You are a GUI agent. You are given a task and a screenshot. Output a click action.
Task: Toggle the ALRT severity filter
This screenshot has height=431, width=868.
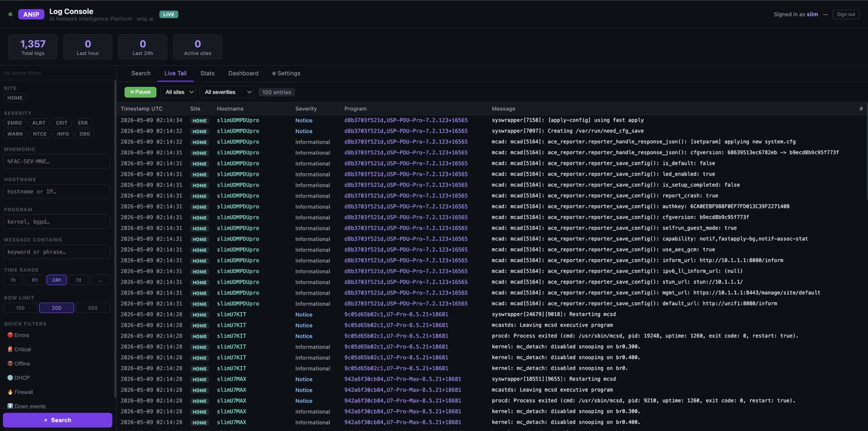38,123
